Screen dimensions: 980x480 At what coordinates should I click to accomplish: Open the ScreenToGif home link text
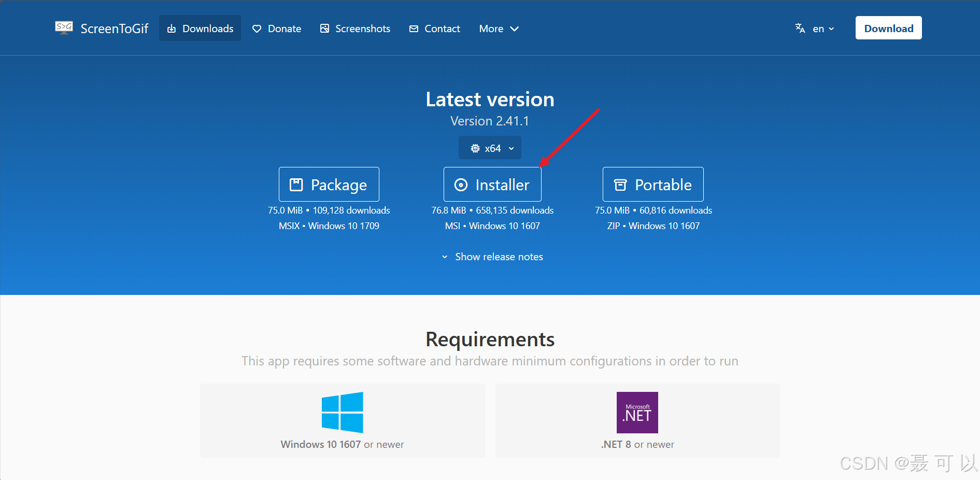point(115,29)
